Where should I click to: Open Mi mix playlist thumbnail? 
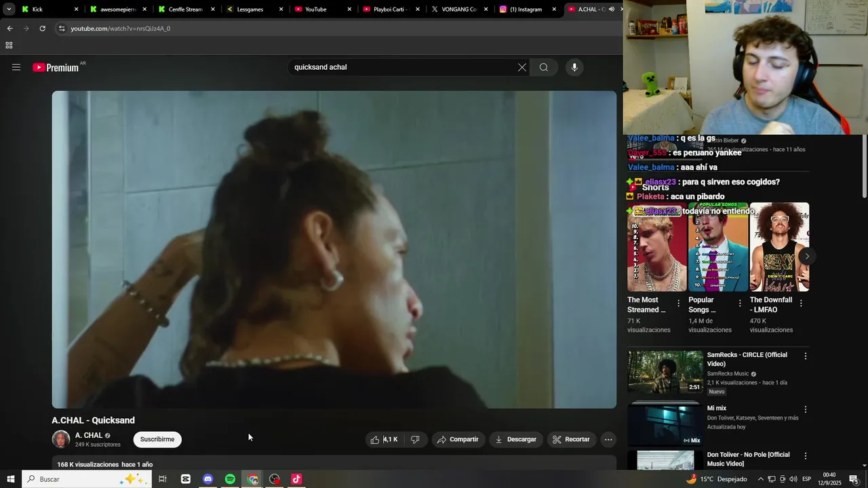665,425
